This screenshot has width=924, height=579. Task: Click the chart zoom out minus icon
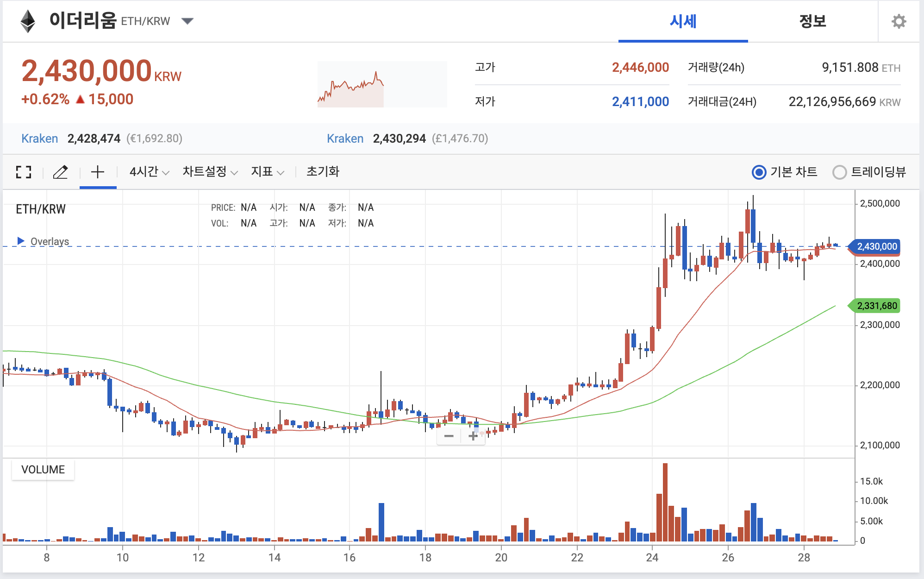point(449,436)
